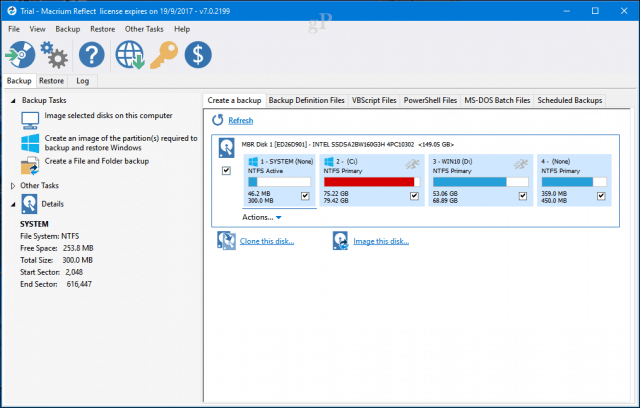Click the Clone this disk link
This screenshot has height=408, width=640.
click(267, 241)
